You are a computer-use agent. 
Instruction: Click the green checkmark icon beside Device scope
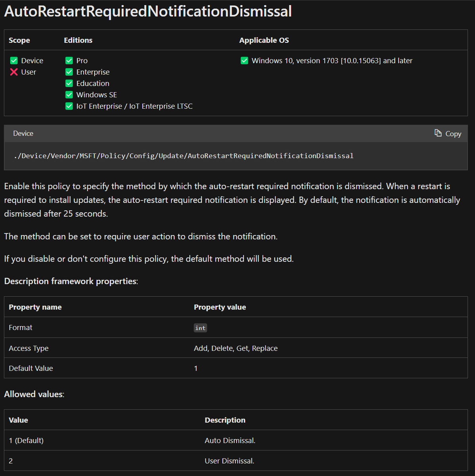pyautogui.click(x=14, y=61)
